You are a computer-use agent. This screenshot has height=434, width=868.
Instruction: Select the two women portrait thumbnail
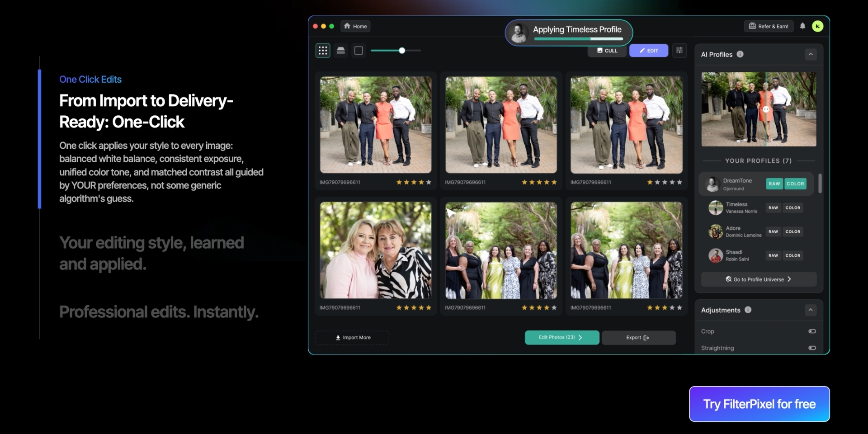pyautogui.click(x=376, y=250)
